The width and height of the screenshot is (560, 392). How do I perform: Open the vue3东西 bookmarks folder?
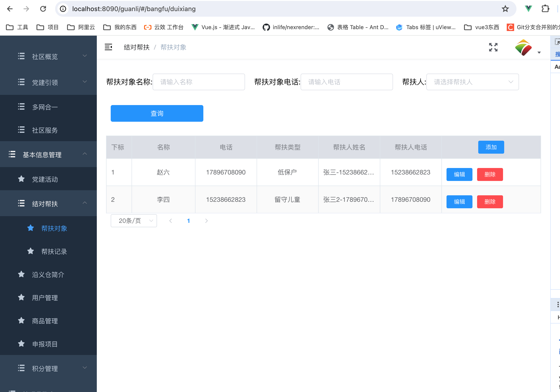(481, 27)
